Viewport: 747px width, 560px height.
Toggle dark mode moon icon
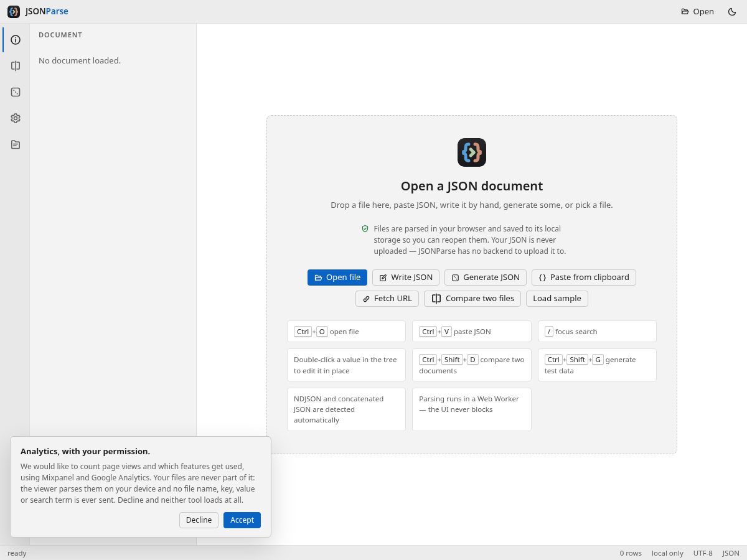point(732,11)
